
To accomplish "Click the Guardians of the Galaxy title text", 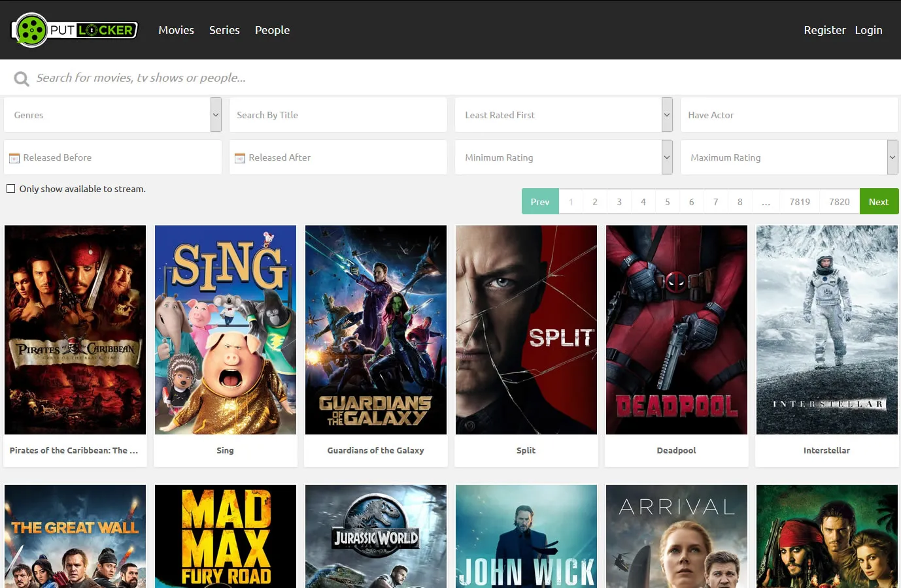I will (375, 450).
